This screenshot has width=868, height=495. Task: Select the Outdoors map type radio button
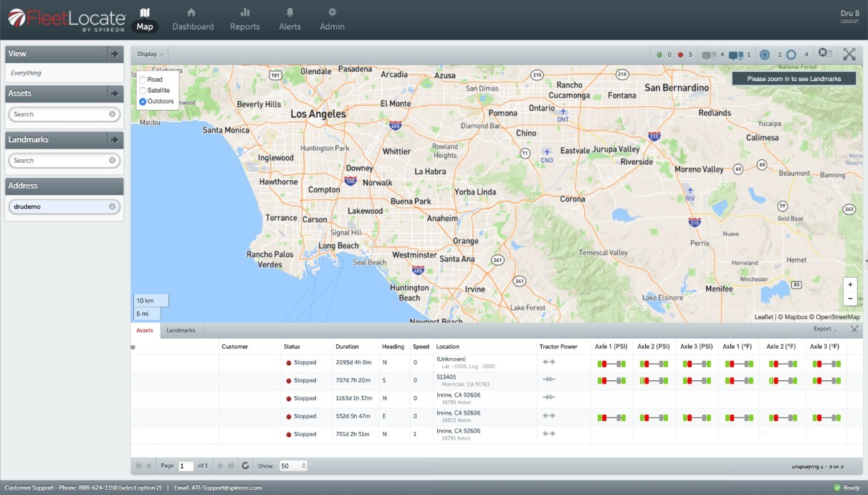coord(143,102)
